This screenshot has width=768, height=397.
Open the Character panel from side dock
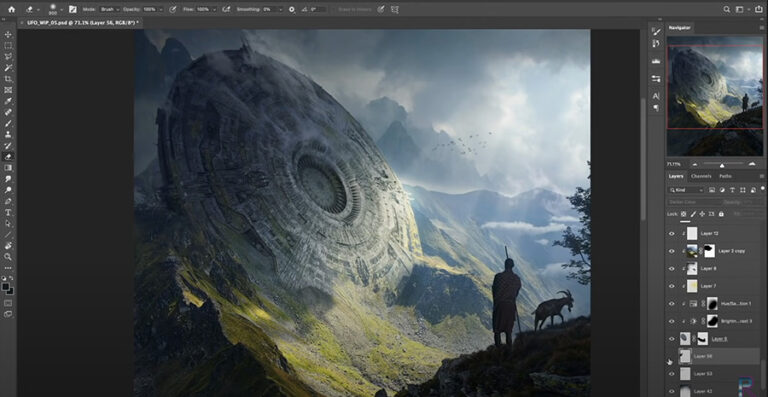656,95
